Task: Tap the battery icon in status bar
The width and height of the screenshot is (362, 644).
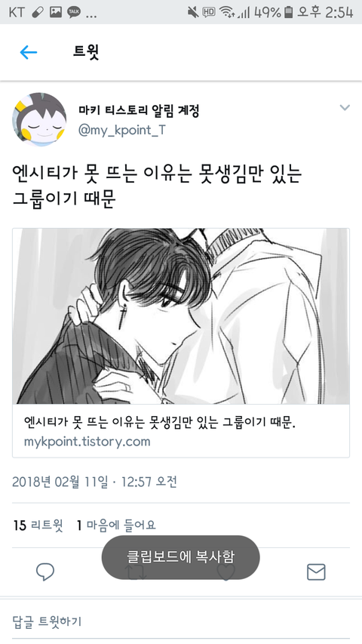Action: [x=289, y=12]
